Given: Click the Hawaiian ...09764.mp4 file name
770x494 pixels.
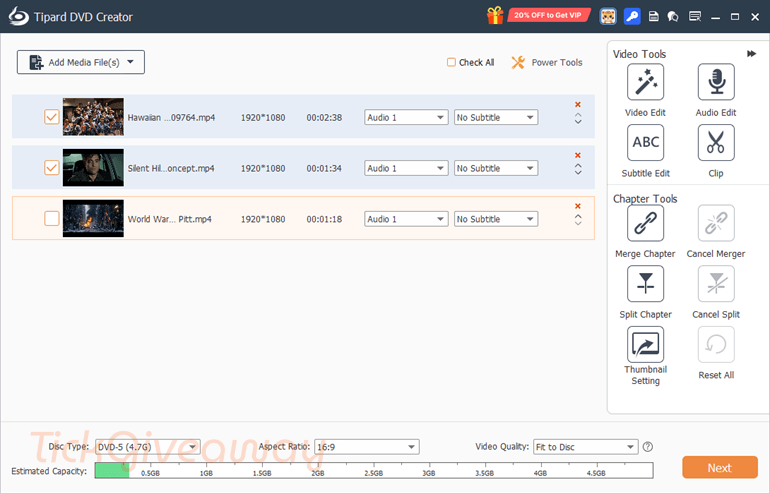Looking at the screenshot, I should click(171, 117).
